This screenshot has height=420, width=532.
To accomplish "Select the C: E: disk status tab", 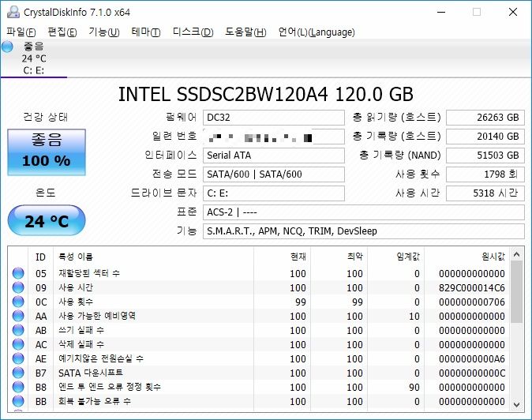I will 34,58.
